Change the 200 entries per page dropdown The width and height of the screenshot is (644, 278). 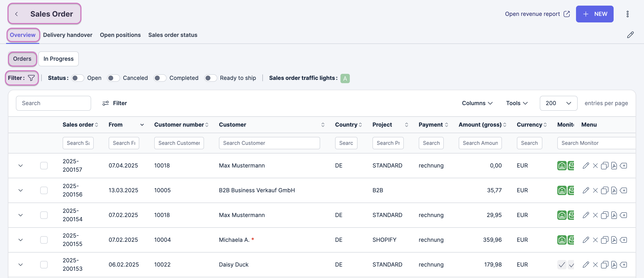click(558, 103)
